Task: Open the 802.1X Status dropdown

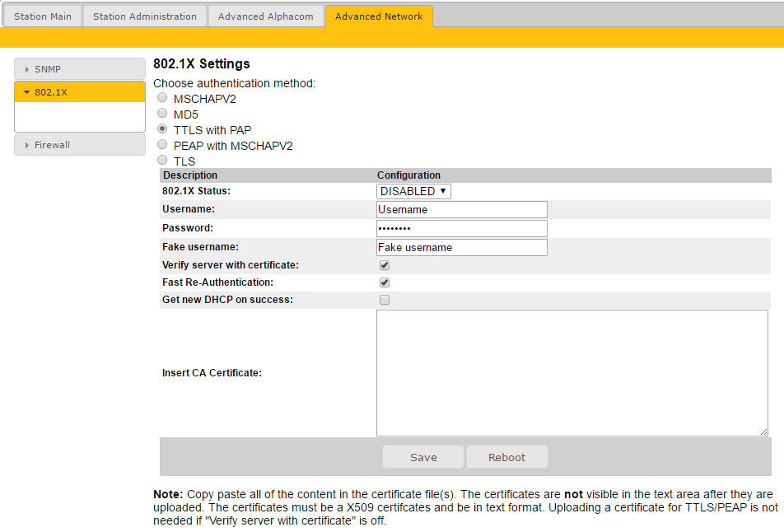Action: click(x=413, y=191)
